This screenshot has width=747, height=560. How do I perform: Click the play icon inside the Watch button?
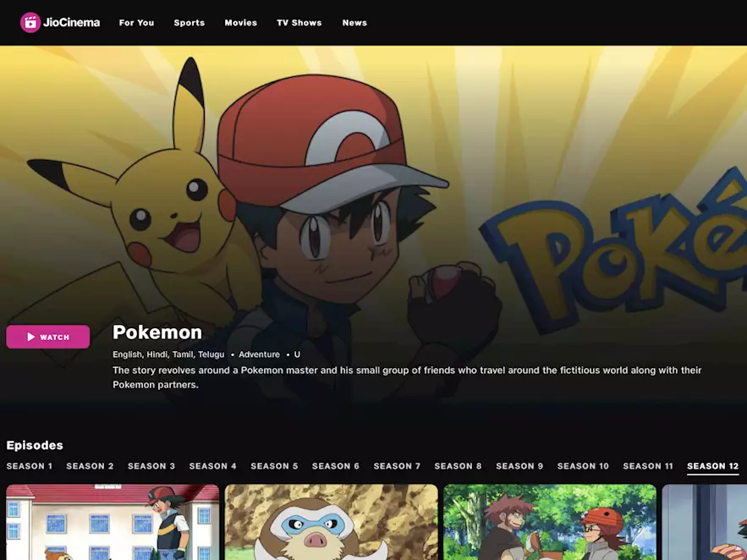(x=30, y=337)
